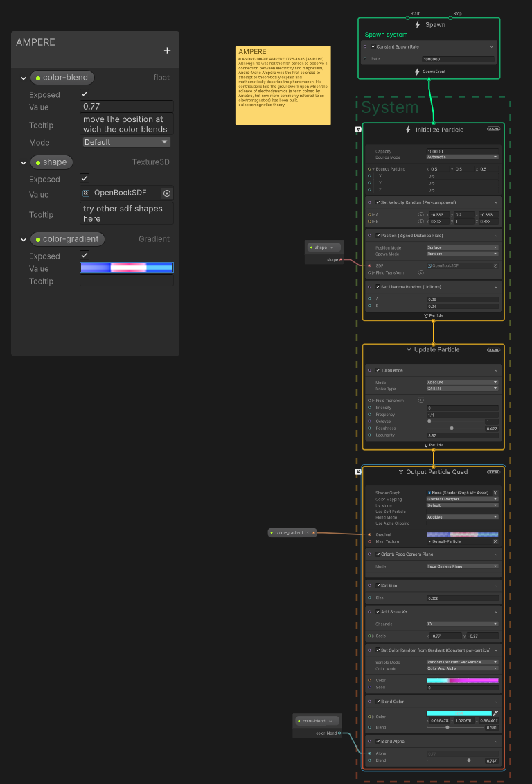The image size is (532, 784).
Task: Click the LOCAL space badge on Update Particle
Action: (493, 349)
